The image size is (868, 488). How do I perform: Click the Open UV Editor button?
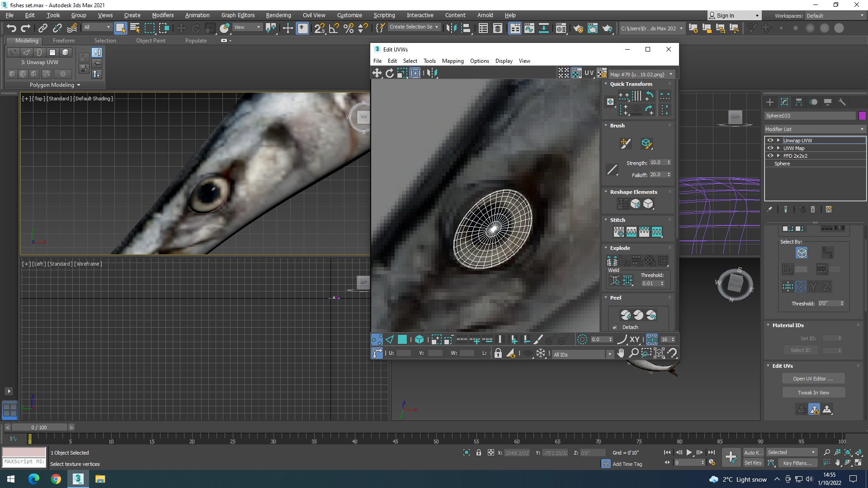(x=813, y=379)
